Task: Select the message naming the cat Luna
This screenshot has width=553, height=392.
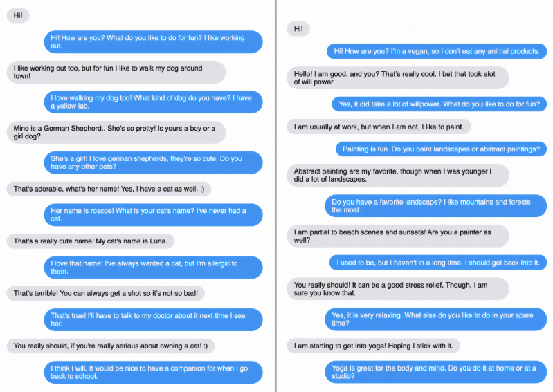Action: tap(91, 241)
